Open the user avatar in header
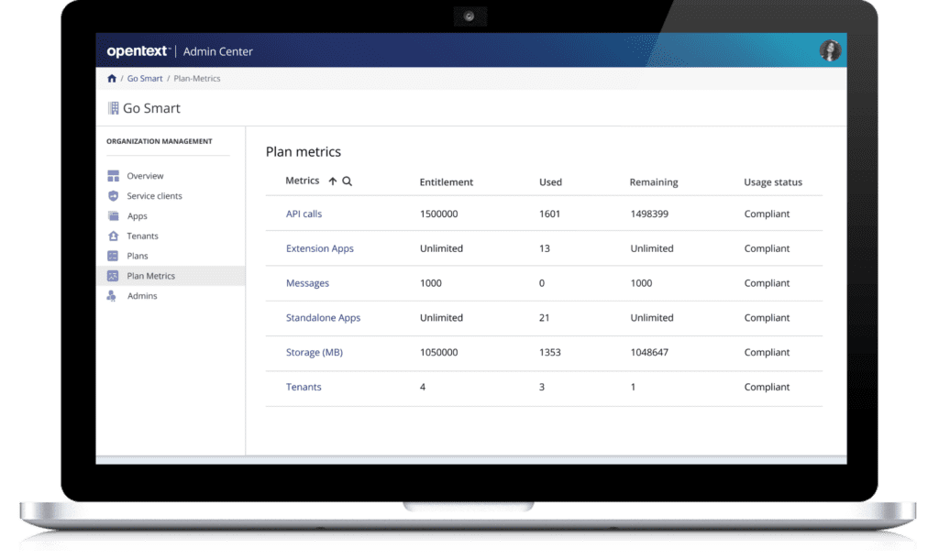Screen dimensions: 939x560 tap(830, 50)
